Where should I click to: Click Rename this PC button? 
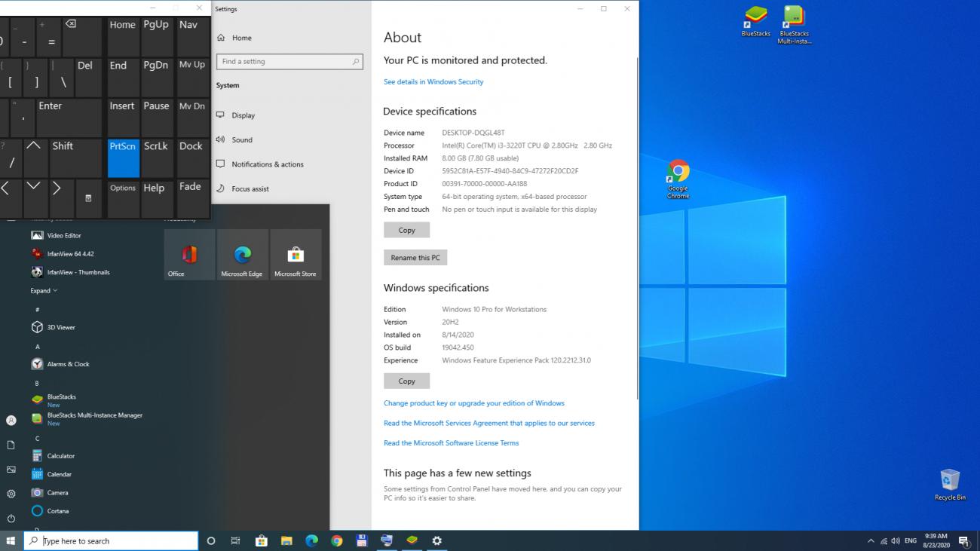[415, 258]
